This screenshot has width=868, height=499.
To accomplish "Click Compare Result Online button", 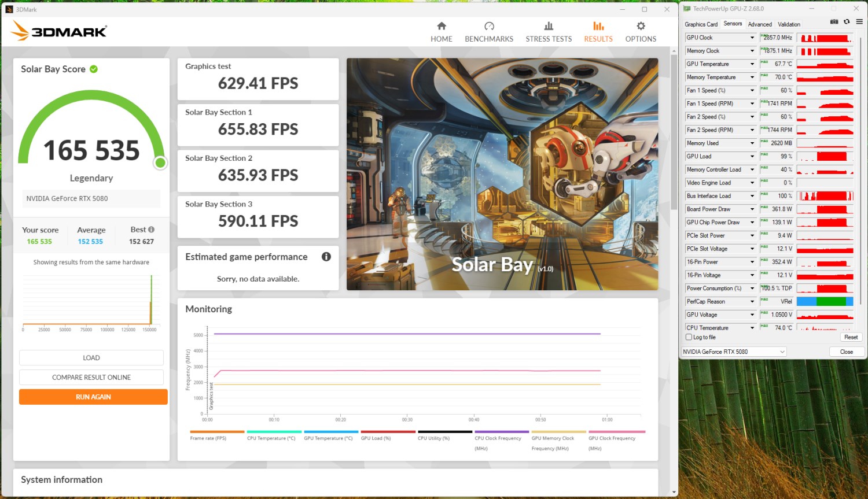I will click(91, 378).
